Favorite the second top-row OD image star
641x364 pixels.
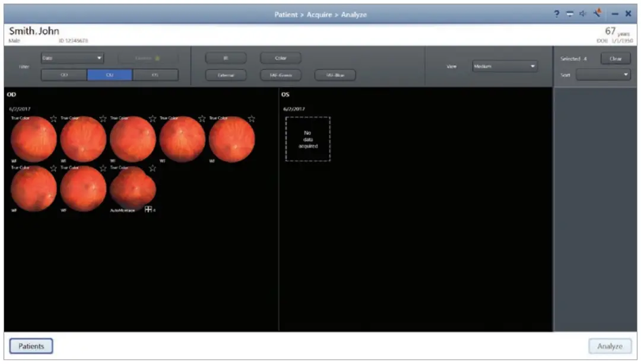click(103, 119)
